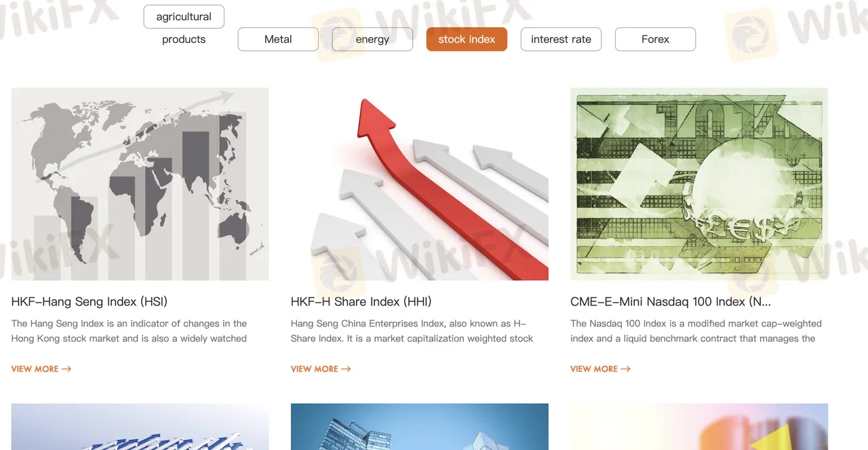Open the blue skyscraper image in second row
The width and height of the screenshot is (868, 450).
pyautogui.click(x=420, y=427)
